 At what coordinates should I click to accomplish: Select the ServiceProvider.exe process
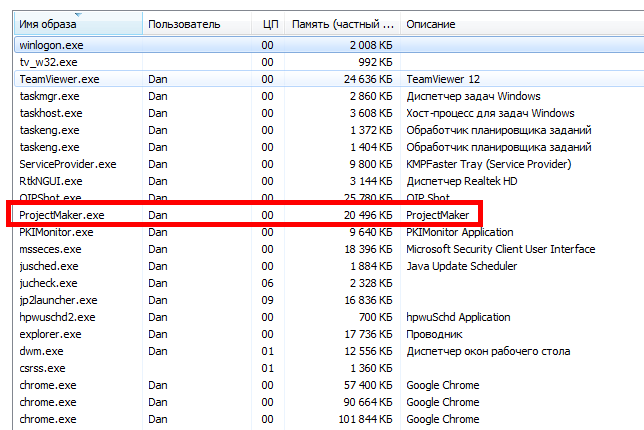coord(329,164)
